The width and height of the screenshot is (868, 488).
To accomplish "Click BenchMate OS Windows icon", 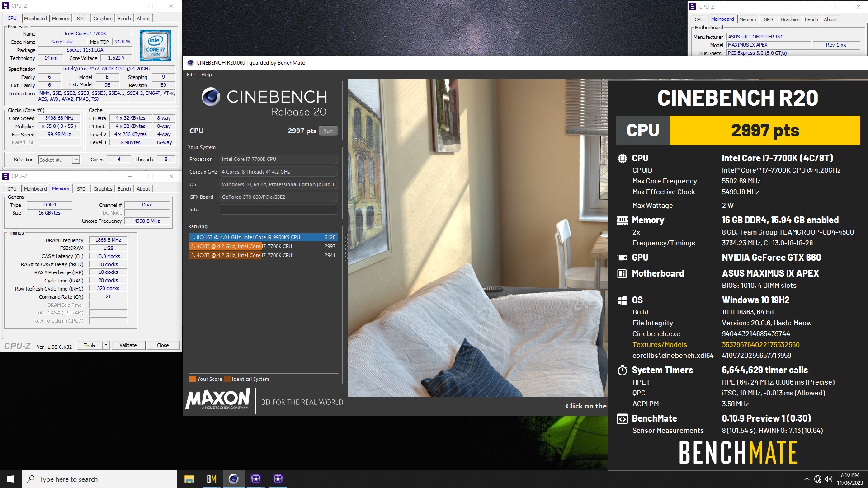I will click(x=622, y=300).
